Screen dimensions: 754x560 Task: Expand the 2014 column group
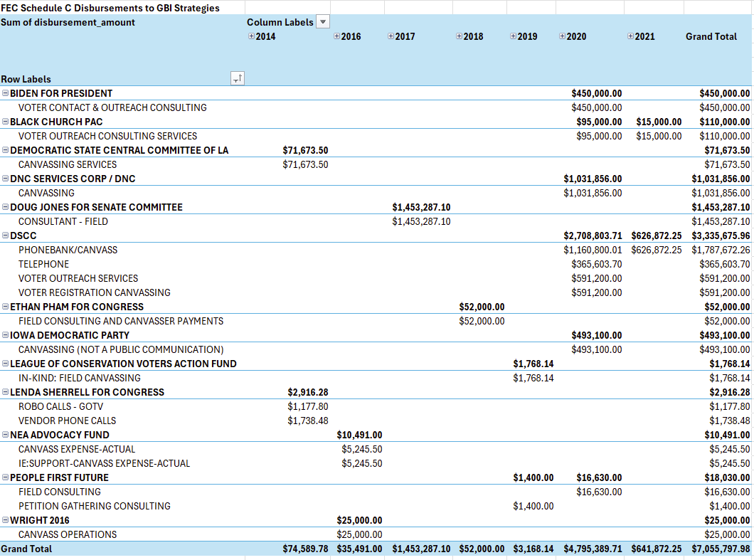coord(251,36)
